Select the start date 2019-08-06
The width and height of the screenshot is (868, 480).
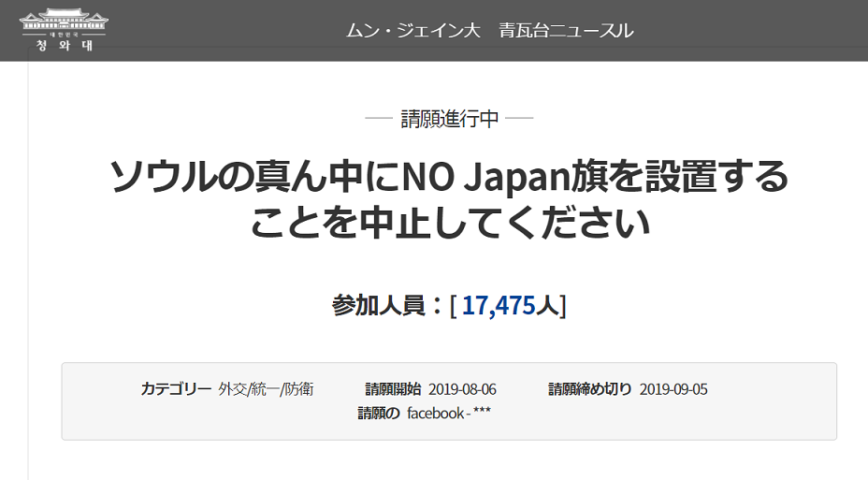coord(462,389)
